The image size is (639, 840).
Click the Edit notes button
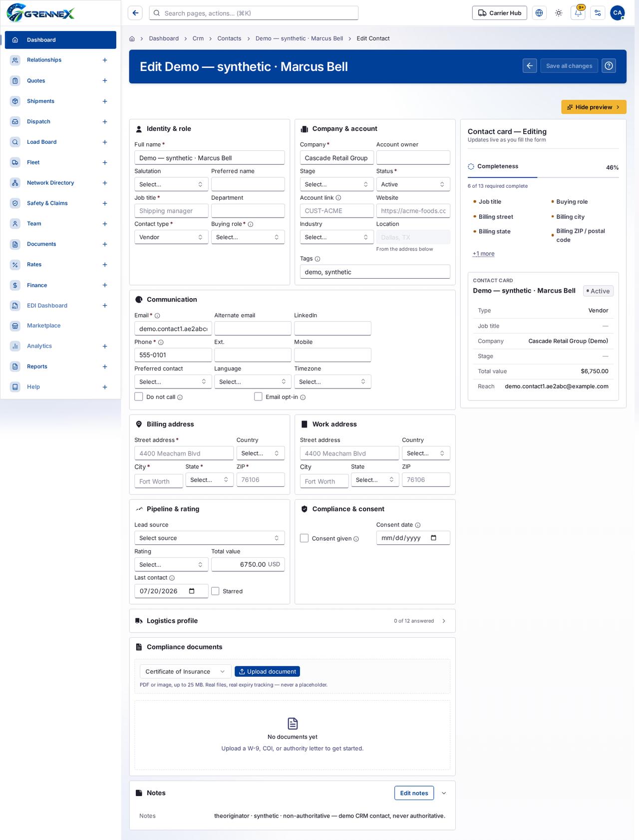[414, 793]
